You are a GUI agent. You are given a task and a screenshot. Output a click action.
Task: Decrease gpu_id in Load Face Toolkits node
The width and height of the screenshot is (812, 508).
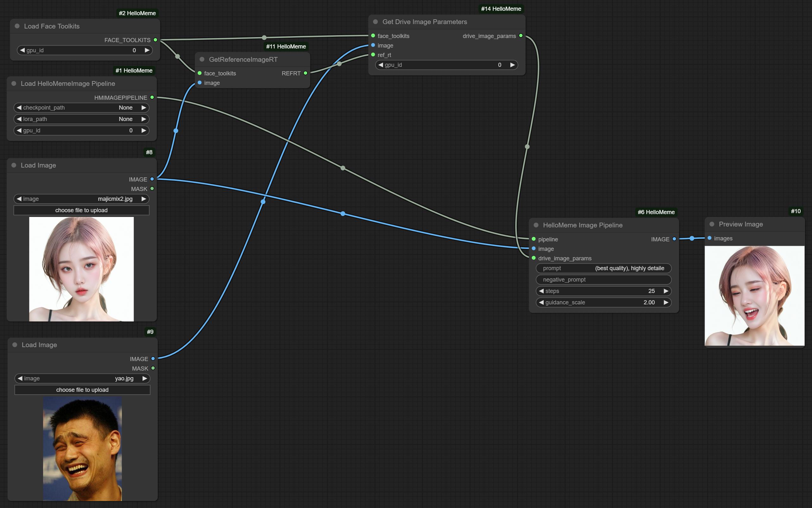coord(22,50)
